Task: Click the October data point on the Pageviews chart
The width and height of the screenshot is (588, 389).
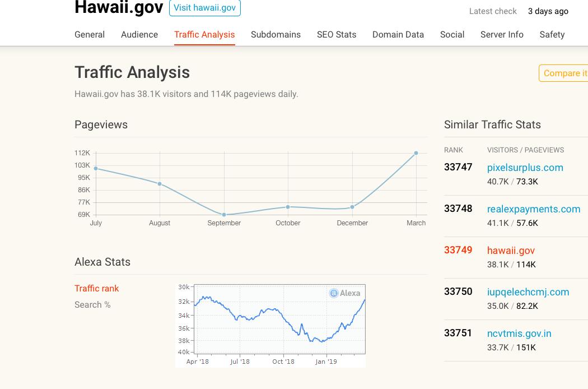Action: tap(288, 207)
